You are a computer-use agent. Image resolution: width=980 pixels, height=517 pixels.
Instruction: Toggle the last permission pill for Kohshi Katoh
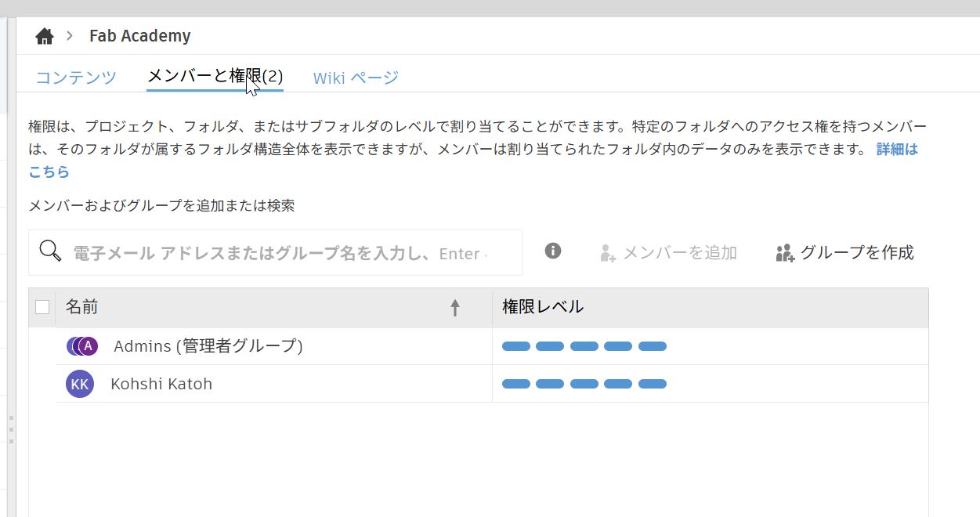(x=653, y=384)
